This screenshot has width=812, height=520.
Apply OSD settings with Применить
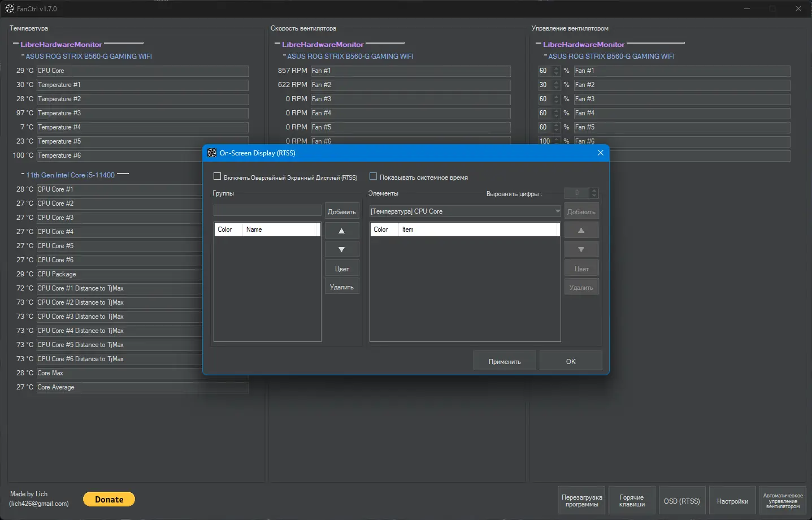click(505, 361)
